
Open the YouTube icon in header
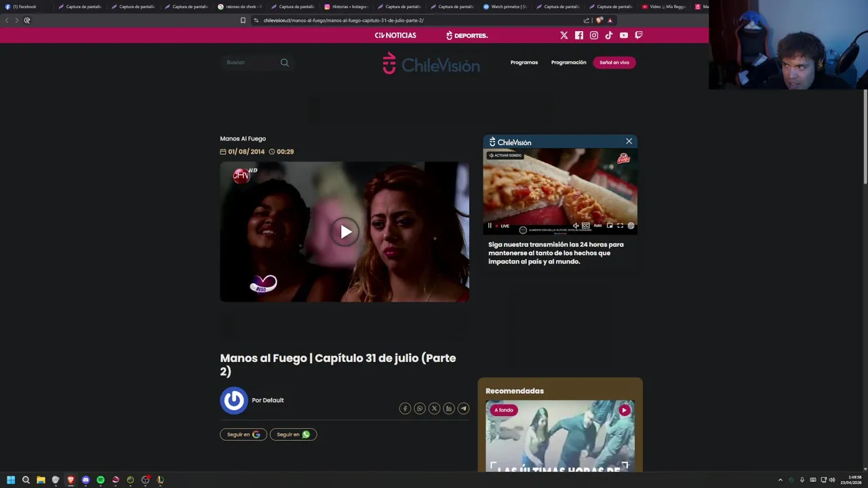pyautogui.click(x=623, y=35)
